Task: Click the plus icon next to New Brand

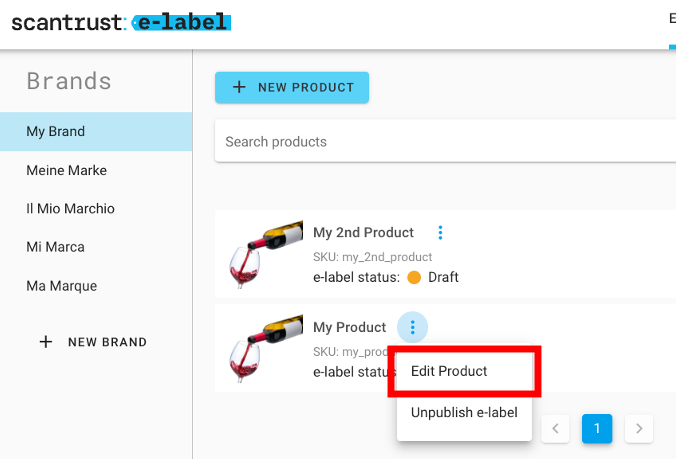Action: pyautogui.click(x=45, y=342)
